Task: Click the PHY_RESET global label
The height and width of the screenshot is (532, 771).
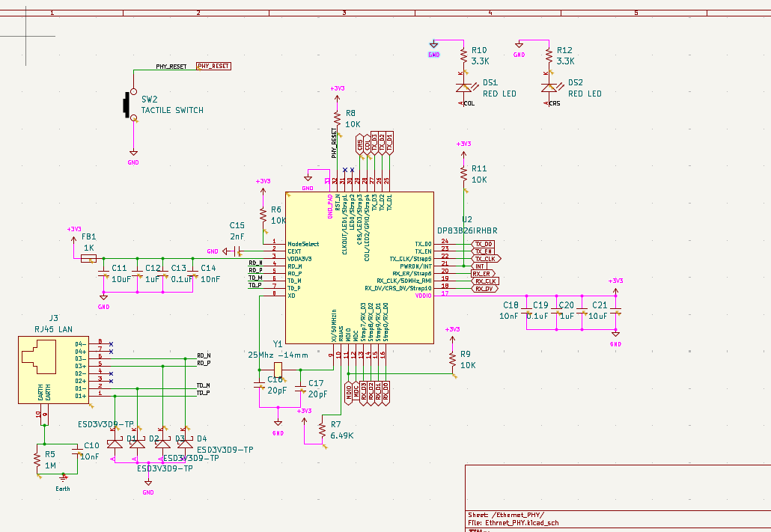Action: click(x=213, y=66)
